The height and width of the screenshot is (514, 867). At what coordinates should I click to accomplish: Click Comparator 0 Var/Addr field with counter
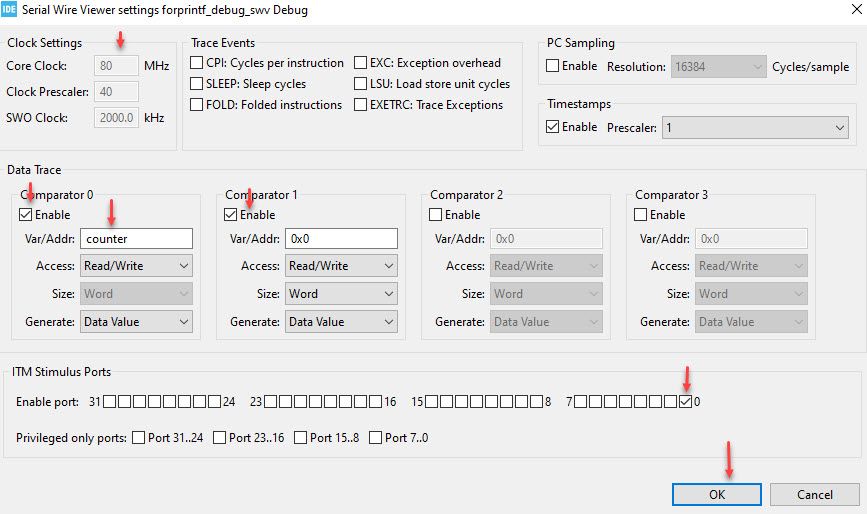(x=137, y=239)
